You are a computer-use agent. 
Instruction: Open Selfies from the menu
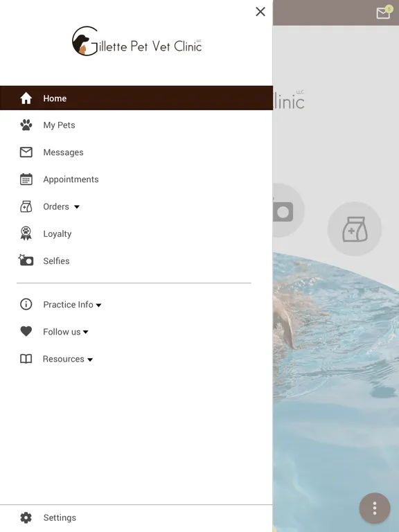[56, 261]
